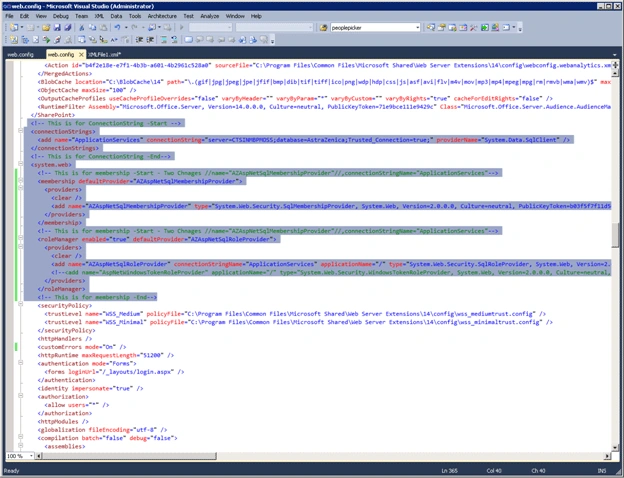Open the Debug menu

pyautogui.click(x=60, y=16)
